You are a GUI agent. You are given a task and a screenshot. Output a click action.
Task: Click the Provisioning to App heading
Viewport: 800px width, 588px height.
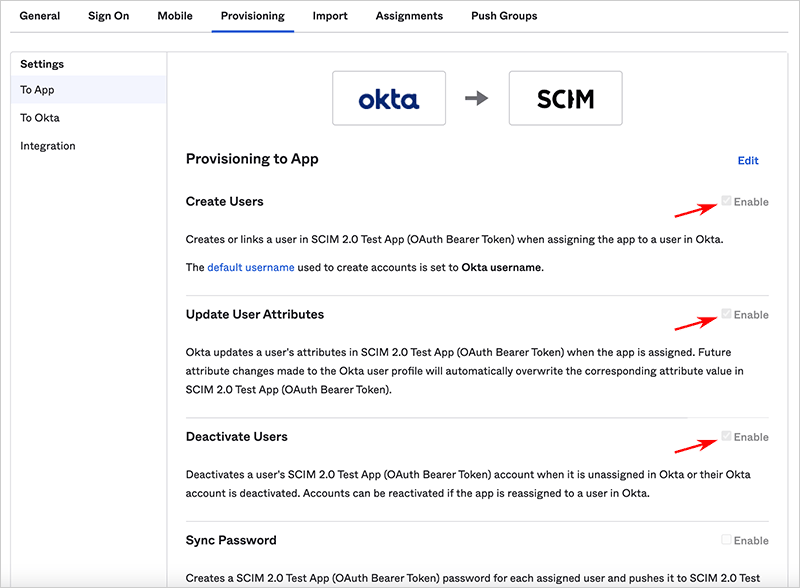(252, 159)
